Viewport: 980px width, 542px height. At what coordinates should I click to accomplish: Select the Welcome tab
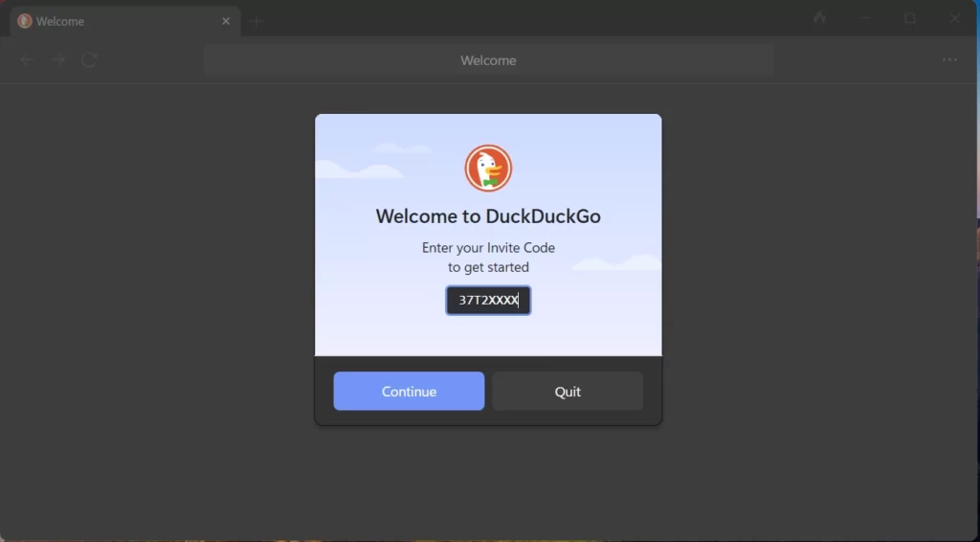(125, 21)
